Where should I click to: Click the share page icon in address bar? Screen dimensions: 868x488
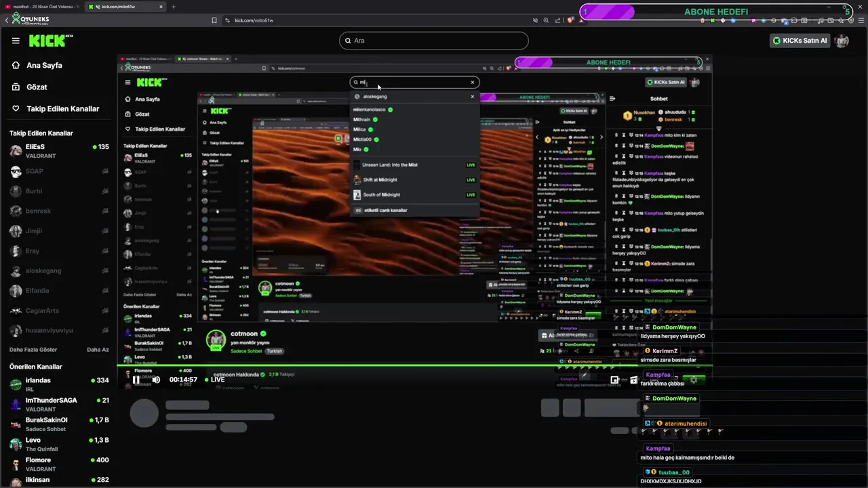point(558,20)
